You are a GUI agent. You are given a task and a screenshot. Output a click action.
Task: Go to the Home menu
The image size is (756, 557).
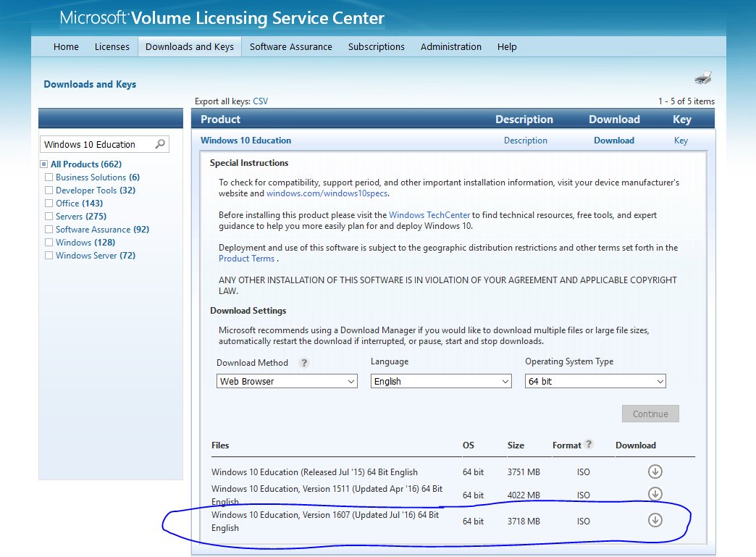click(x=66, y=47)
